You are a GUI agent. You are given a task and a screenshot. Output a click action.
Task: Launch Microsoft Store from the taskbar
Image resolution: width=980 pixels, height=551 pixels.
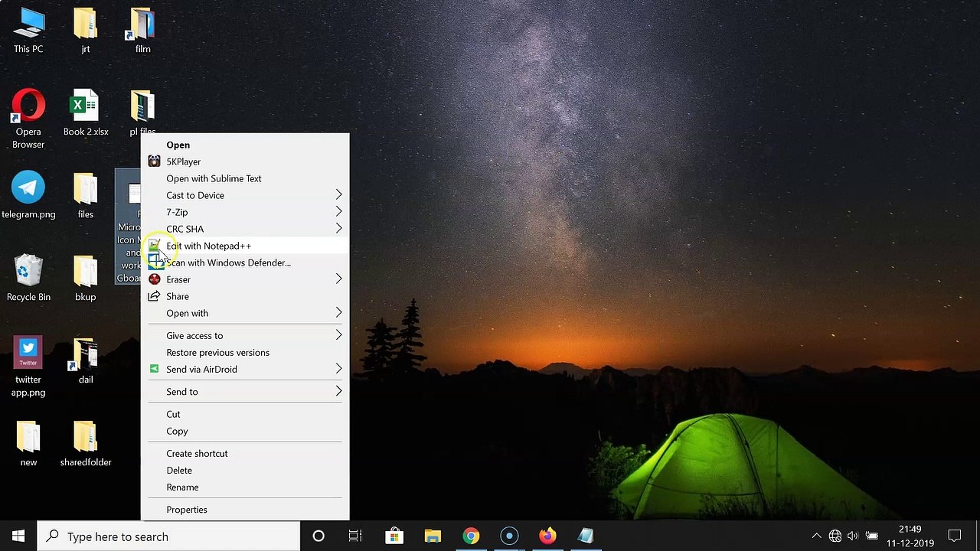tap(394, 536)
